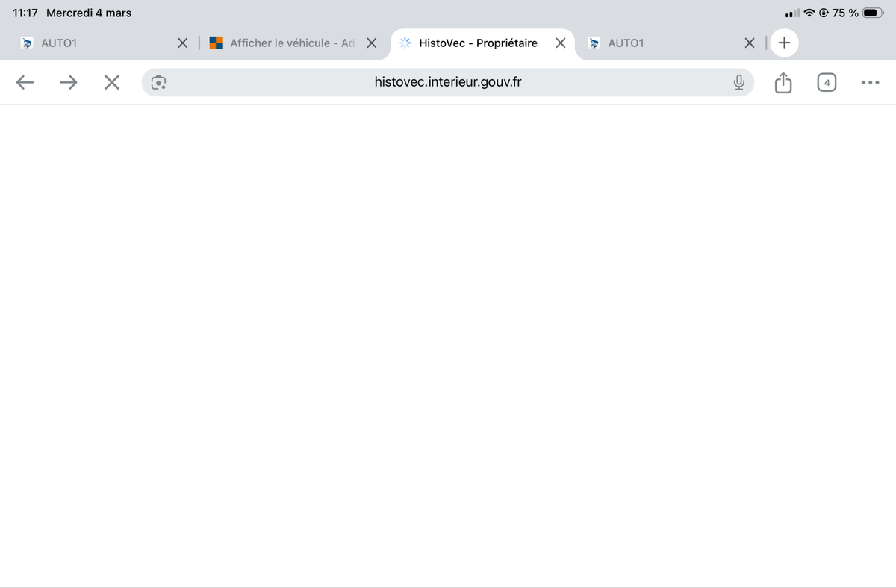Open the three-dot browser menu
Viewport: 896px width, 588px height.
pyautogui.click(x=870, y=82)
